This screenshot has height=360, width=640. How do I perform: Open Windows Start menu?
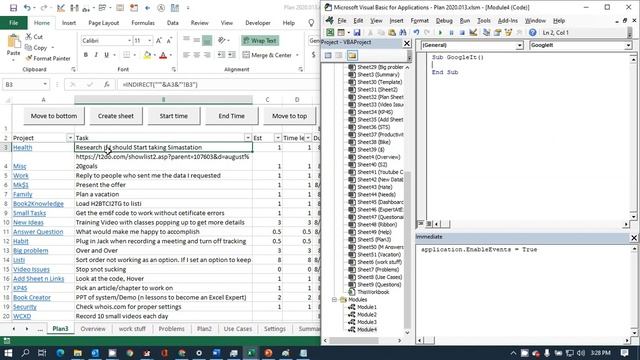click(x=8, y=353)
